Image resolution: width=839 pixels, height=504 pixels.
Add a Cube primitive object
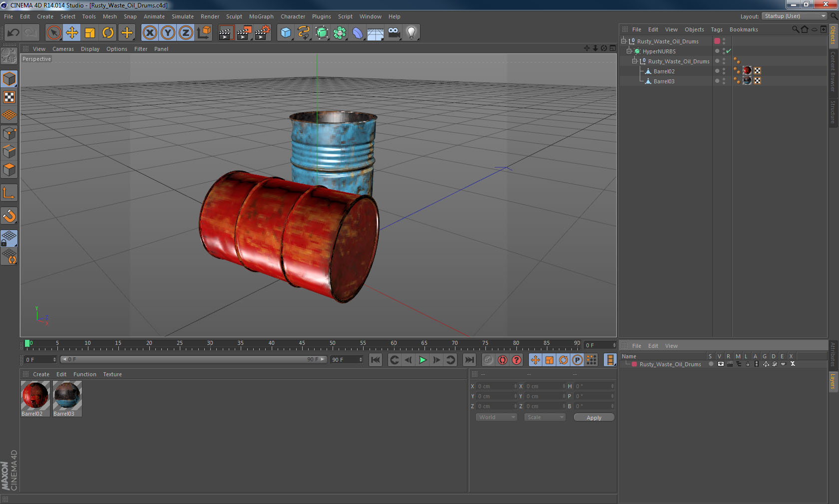286,33
